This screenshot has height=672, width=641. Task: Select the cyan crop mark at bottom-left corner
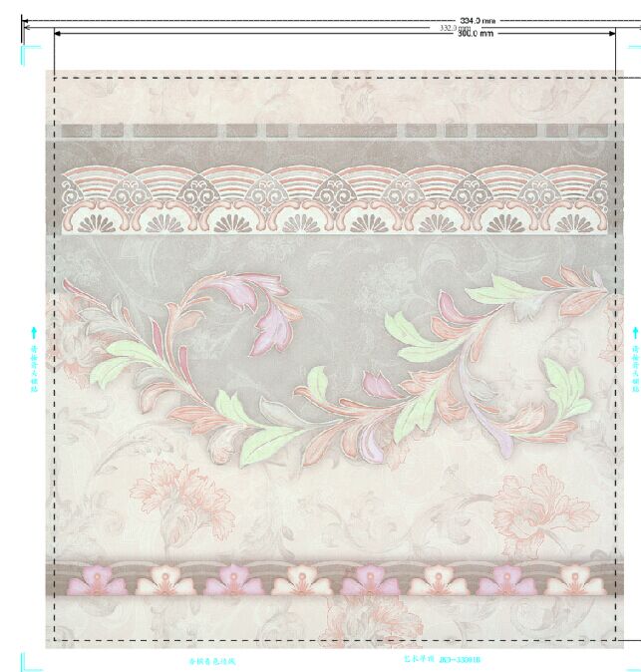(28, 662)
